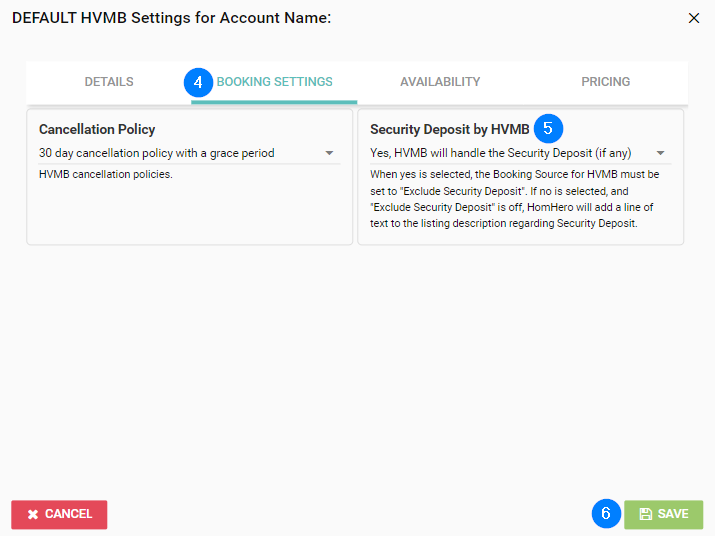Switch to the Details tab
This screenshot has width=715, height=536.
coord(109,82)
